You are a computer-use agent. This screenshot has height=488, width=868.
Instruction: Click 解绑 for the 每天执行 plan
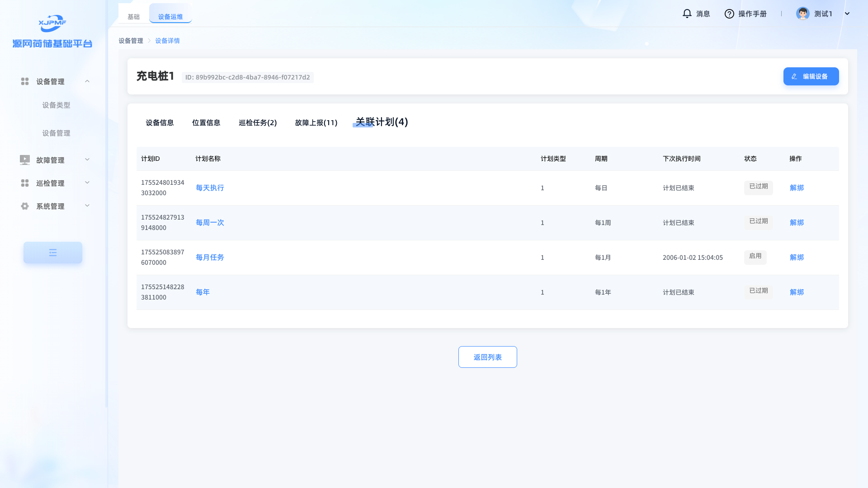point(797,188)
